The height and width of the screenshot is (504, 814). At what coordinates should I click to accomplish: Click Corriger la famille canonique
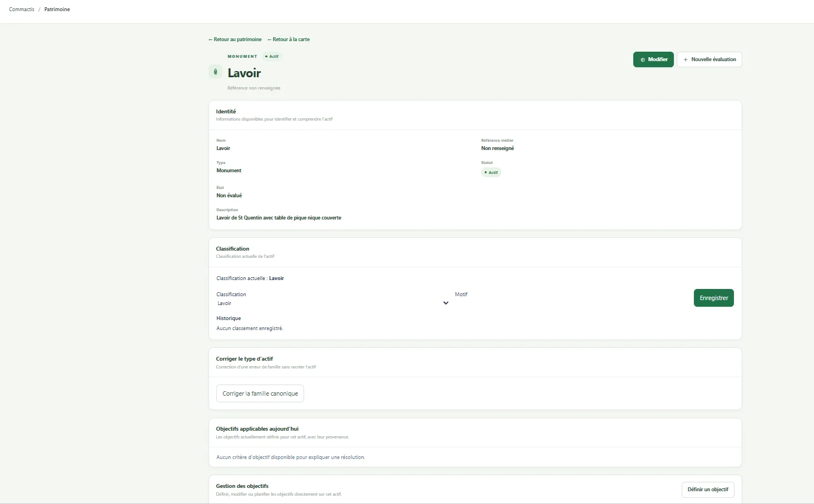pos(260,393)
